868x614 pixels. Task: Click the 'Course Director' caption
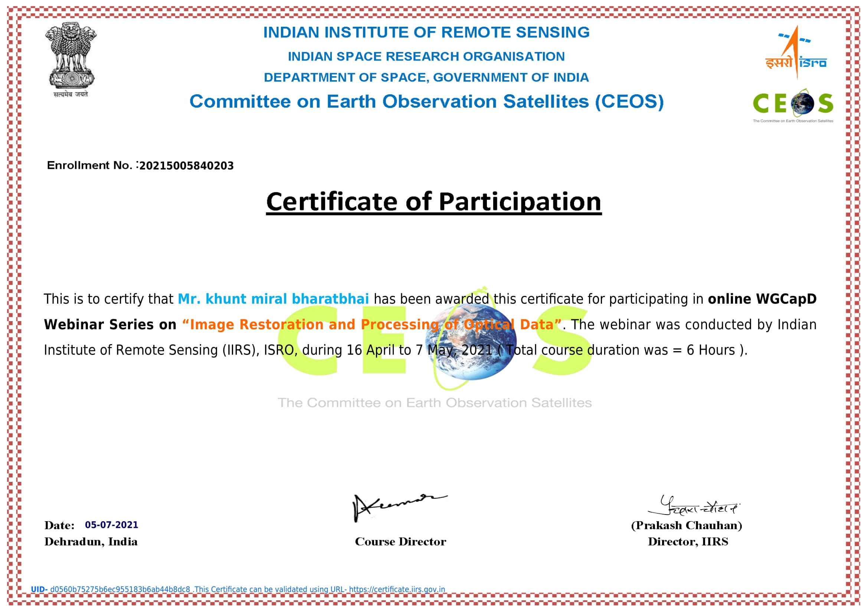click(400, 542)
